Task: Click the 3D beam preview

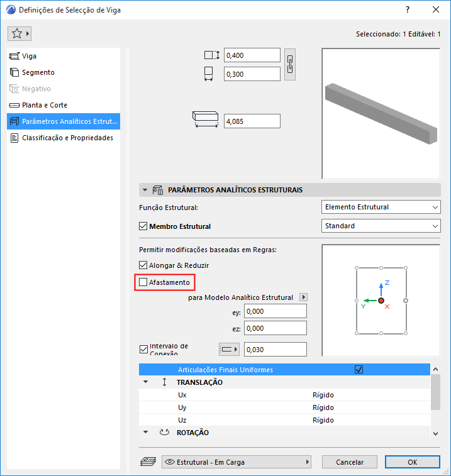Action: [381, 114]
